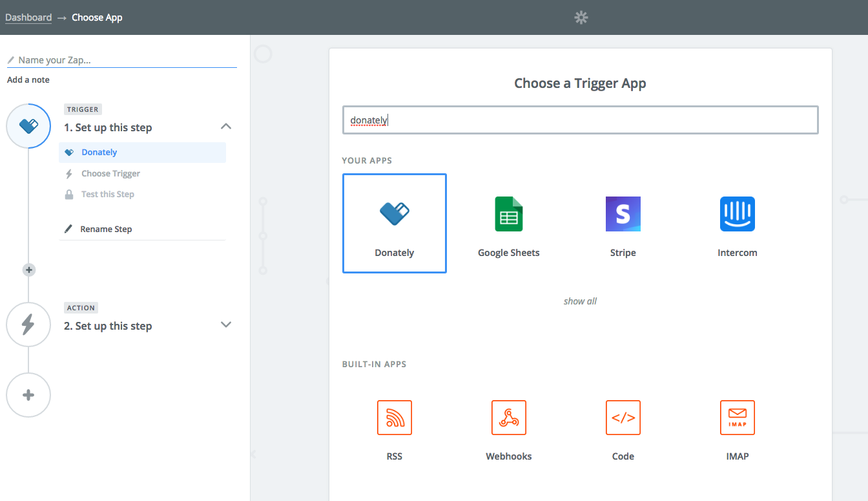The height and width of the screenshot is (501, 868).
Task: Click the lightning bolt action step circle
Action: 28,325
